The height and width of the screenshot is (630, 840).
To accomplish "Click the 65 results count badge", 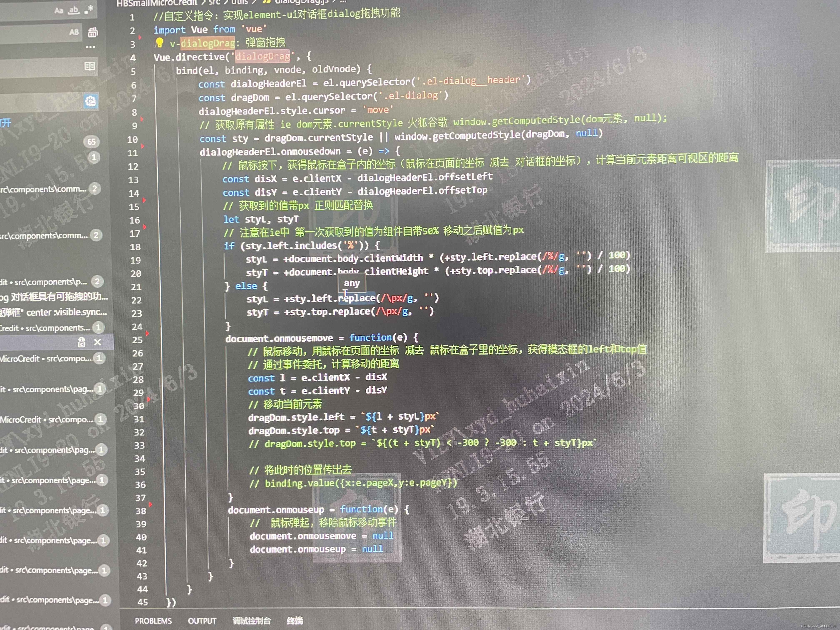I will (91, 142).
